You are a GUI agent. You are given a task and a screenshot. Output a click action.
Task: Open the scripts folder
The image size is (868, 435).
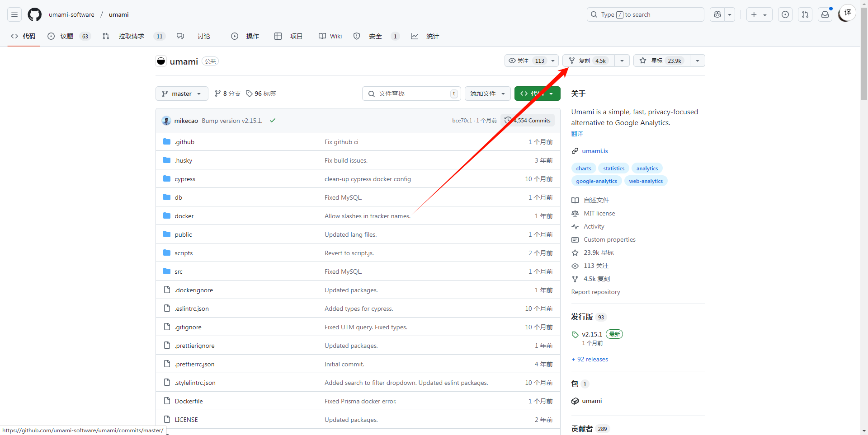[184, 253]
